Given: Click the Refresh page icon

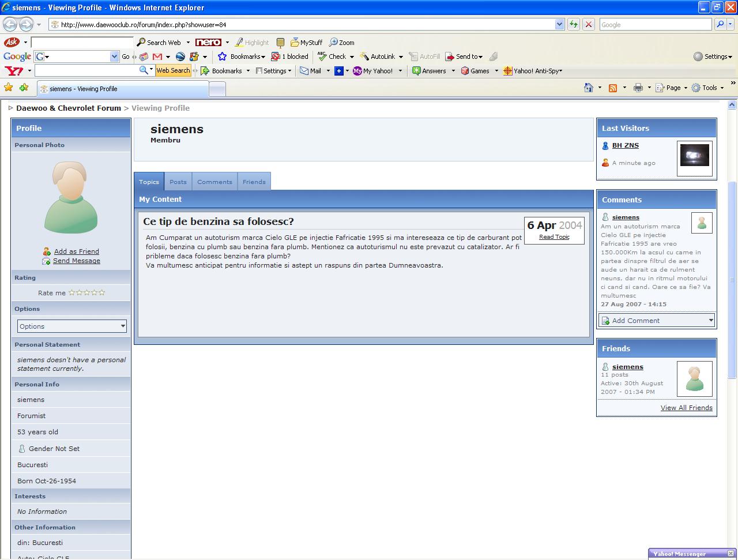Looking at the screenshot, I should (573, 24).
